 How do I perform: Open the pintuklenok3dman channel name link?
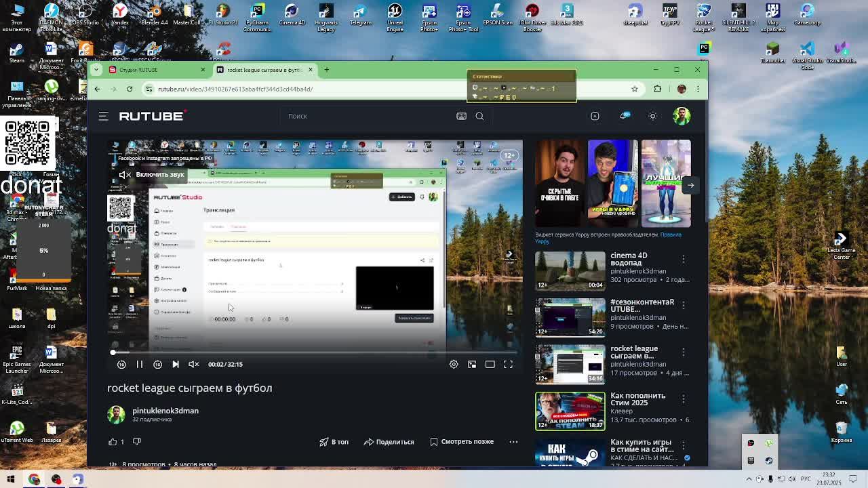pyautogui.click(x=165, y=411)
